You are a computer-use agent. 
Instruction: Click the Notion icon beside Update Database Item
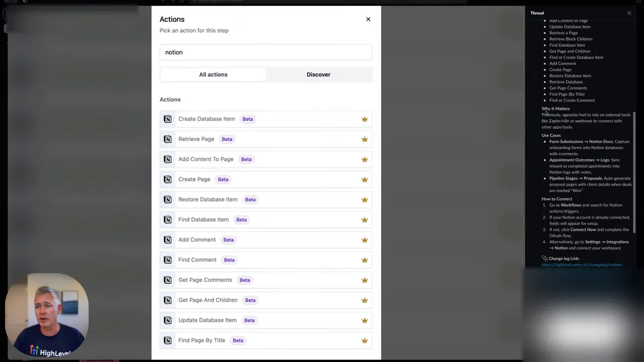click(168, 320)
